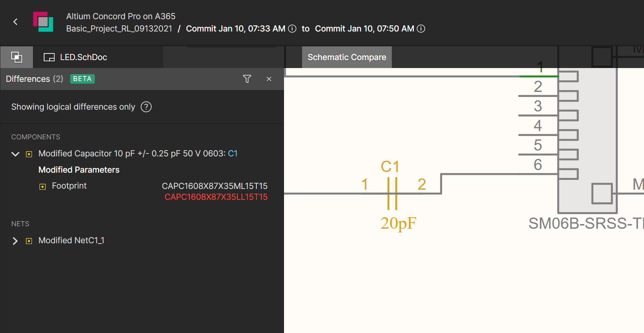Click the C1 designator link
The height and width of the screenshot is (333, 644).
point(233,153)
